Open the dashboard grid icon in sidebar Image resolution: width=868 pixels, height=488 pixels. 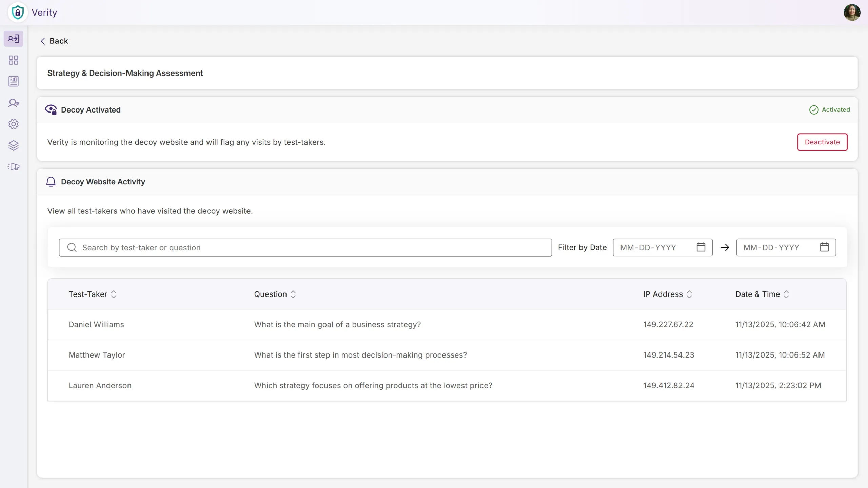[x=14, y=60]
